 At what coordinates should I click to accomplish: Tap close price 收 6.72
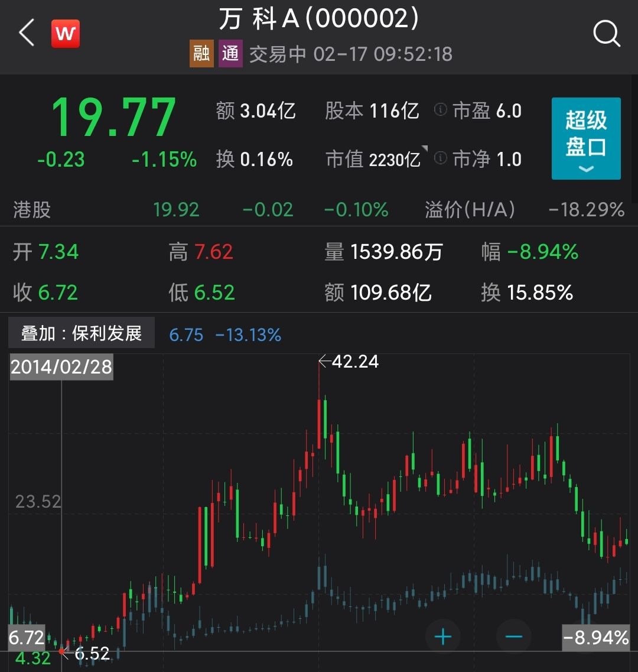[45, 293]
